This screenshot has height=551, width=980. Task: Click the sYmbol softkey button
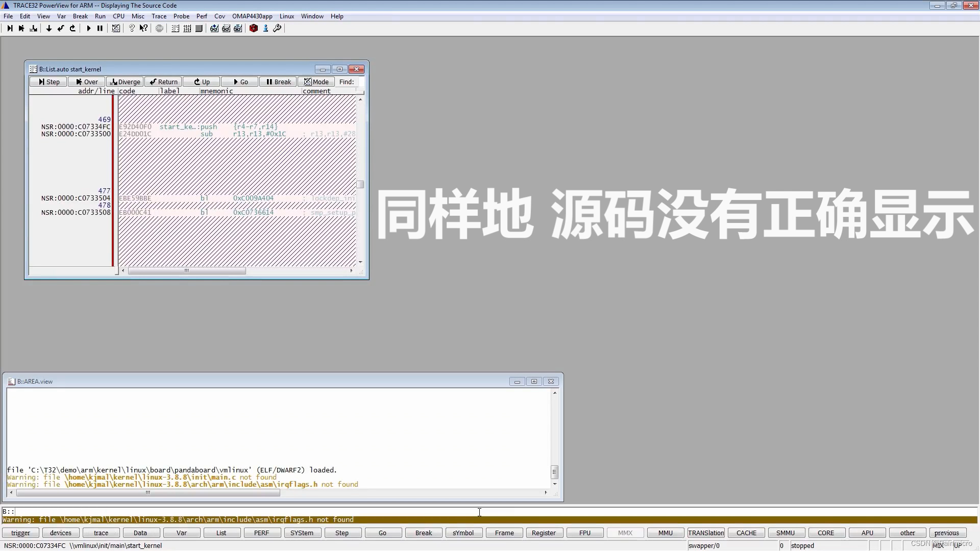pyautogui.click(x=463, y=533)
